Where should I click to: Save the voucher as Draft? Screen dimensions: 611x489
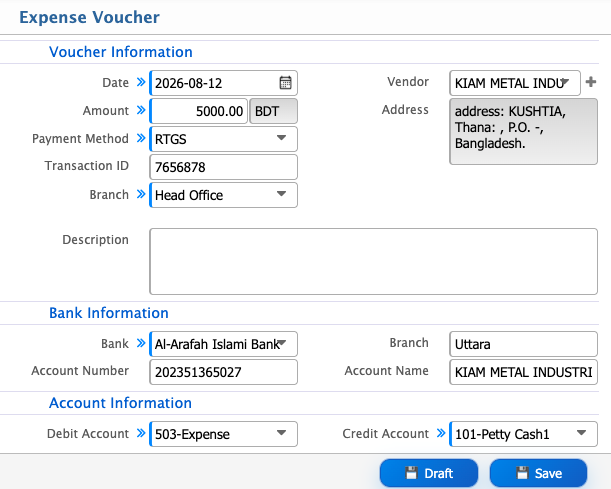click(429, 473)
